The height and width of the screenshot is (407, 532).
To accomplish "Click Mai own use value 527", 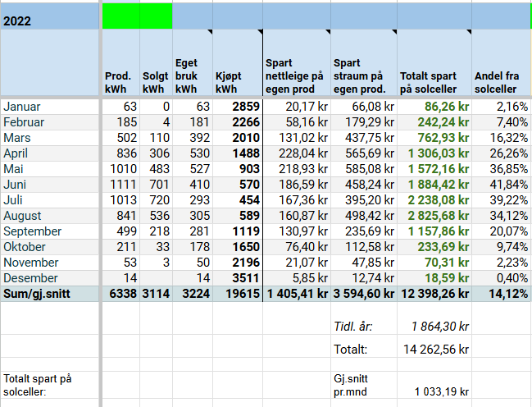I will [x=199, y=169].
